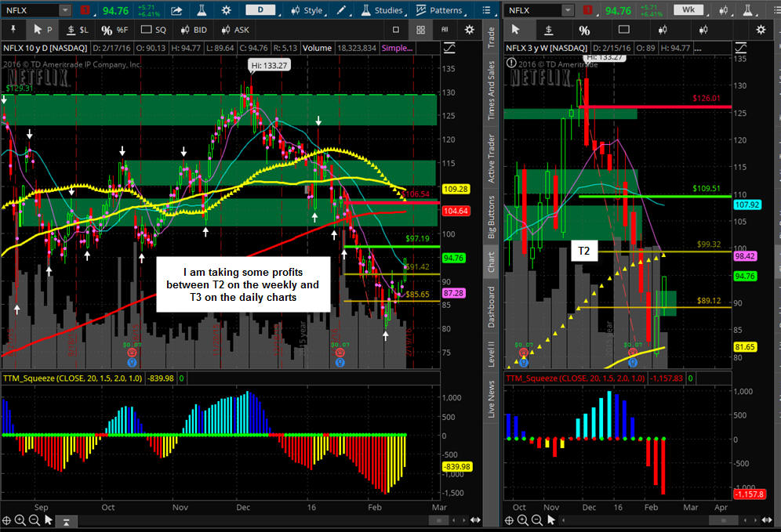Zoom out on the right chart
Screen dimensions: 781x532
tap(536, 520)
